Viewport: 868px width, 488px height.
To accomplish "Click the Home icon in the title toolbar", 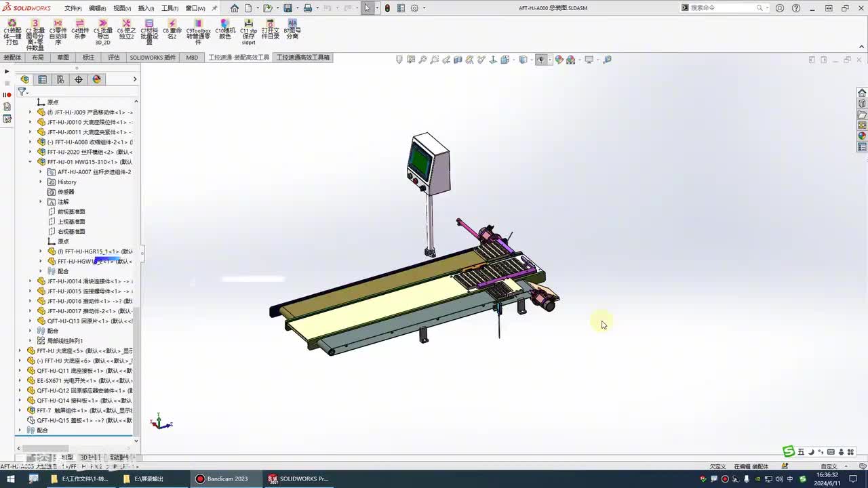I will 235,8.
